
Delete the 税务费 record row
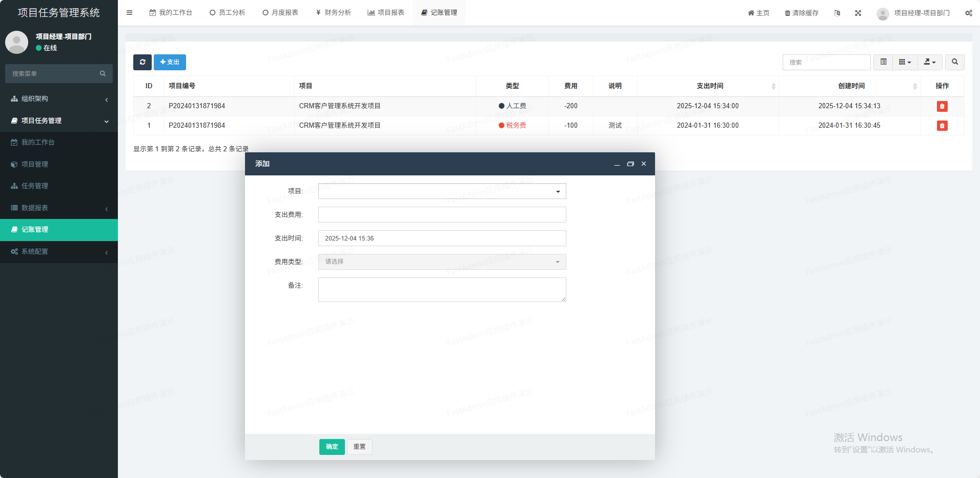(942, 126)
